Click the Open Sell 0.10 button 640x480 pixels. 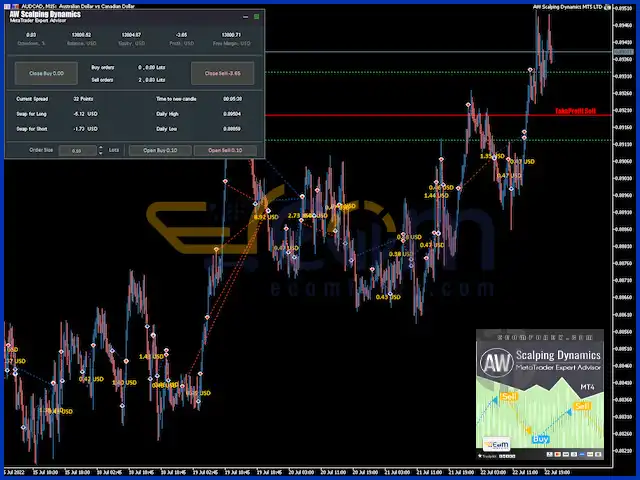[225, 150]
